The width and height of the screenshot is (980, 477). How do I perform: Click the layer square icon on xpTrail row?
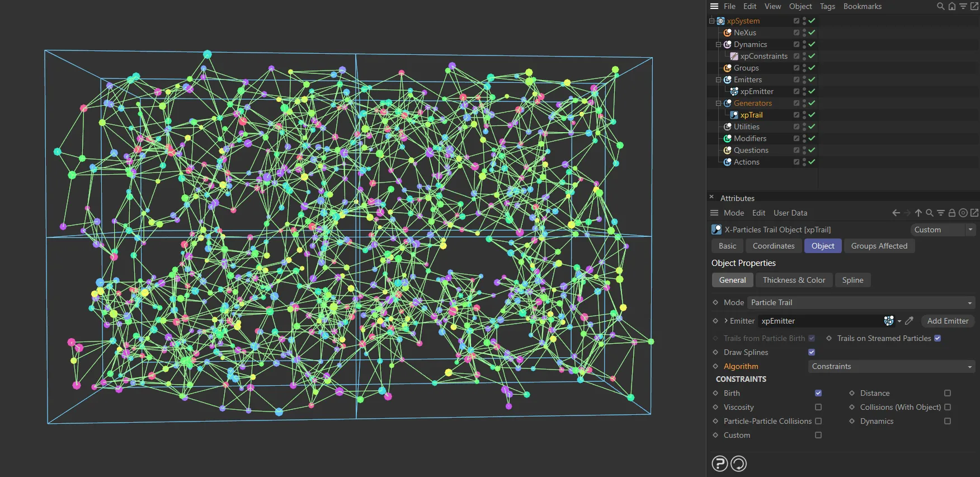click(x=797, y=115)
